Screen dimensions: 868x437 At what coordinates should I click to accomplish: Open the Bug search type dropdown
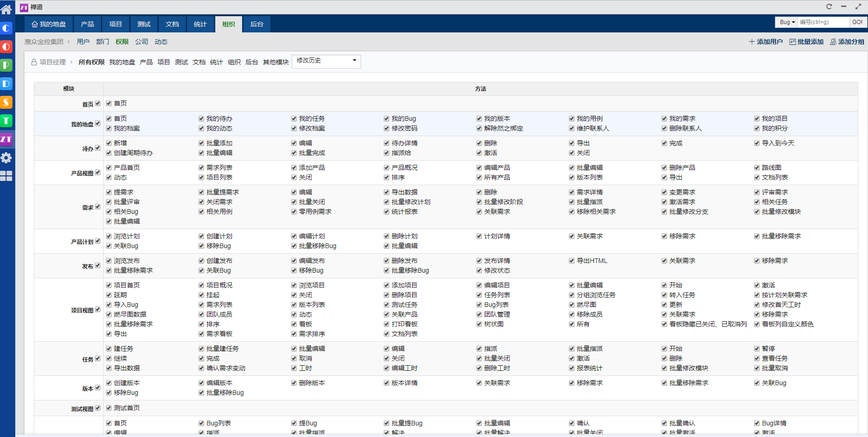[x=787, y=22]
